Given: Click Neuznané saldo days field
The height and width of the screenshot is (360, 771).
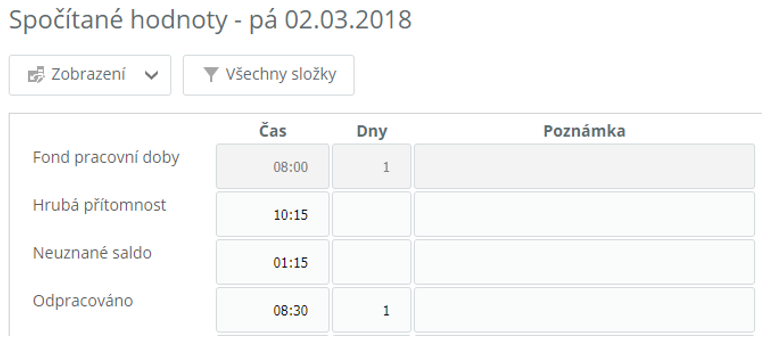Looking at the screenshot, I should coord(371,262).
